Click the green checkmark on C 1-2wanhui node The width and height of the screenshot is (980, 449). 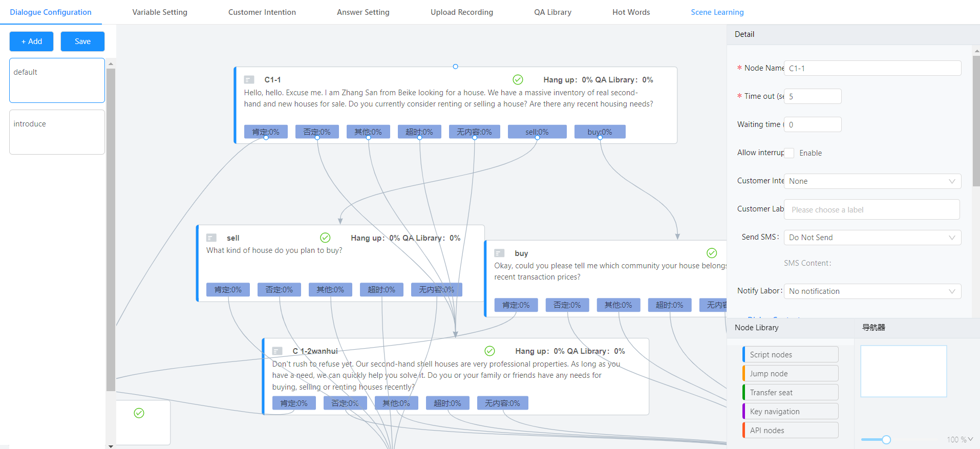489,351
